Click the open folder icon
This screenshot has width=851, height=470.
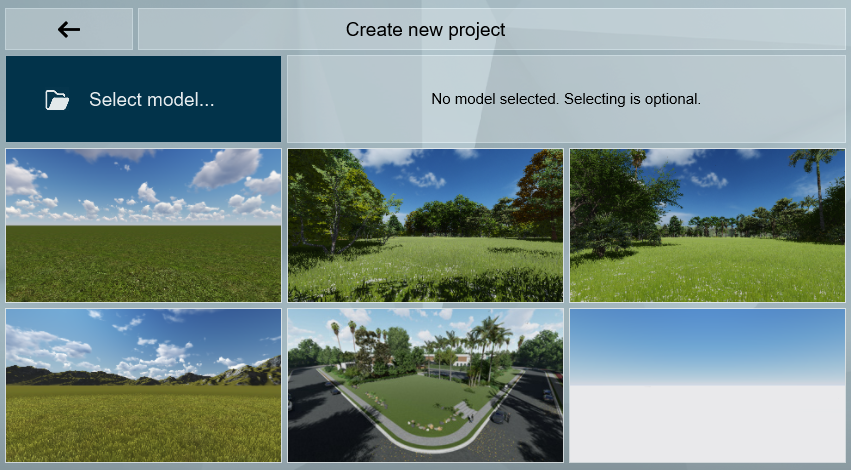click(57, 100)
